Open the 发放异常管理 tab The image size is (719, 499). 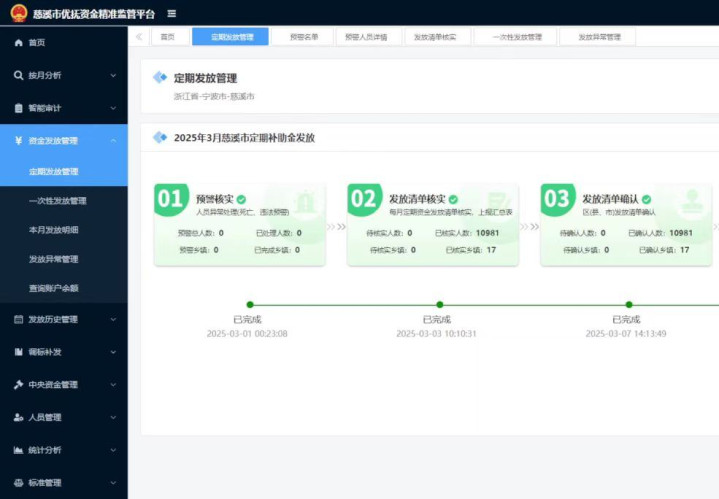click(x=599, y=37)
